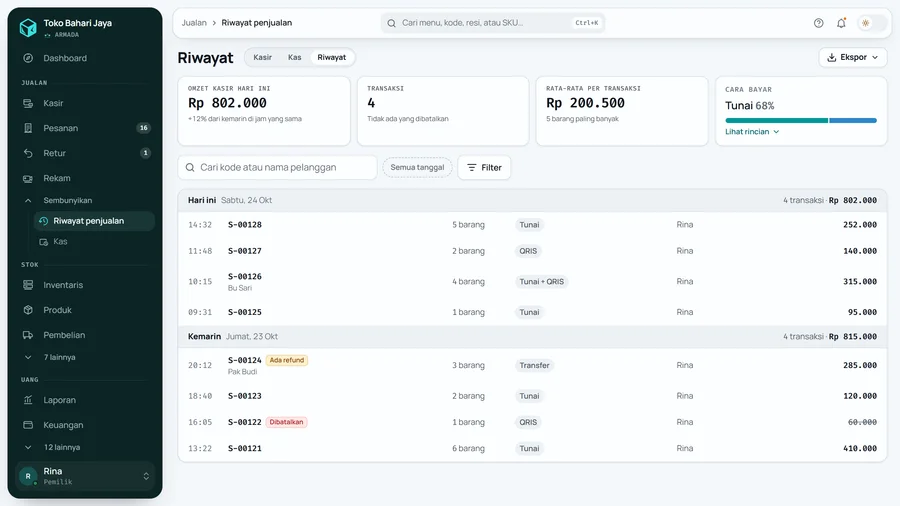The image size is (900, 506).
Task: Click the Cara Bayar Tunai progress bar
Action: coord(801,120)
